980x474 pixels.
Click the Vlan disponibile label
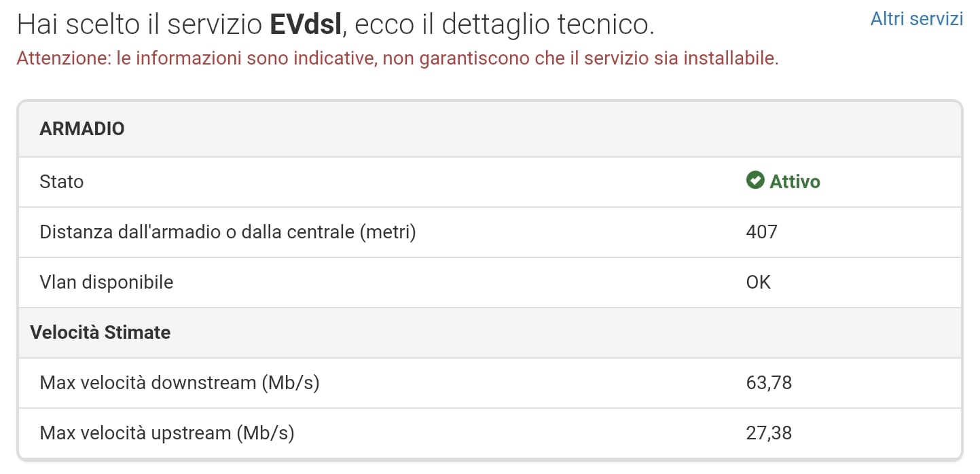pyautogui.click(x=107, y=282)
